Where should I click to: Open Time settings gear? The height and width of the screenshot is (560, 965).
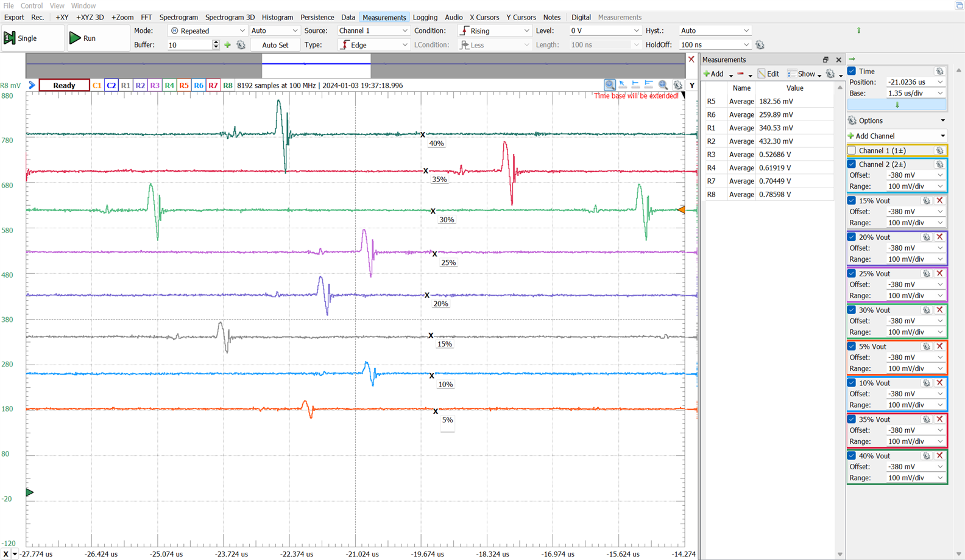[939, 71]
